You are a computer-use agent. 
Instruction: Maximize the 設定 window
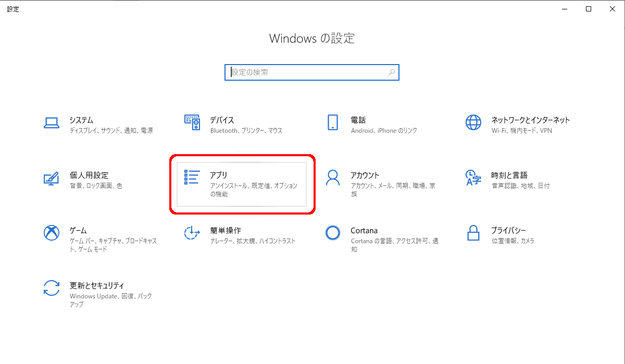589,9
